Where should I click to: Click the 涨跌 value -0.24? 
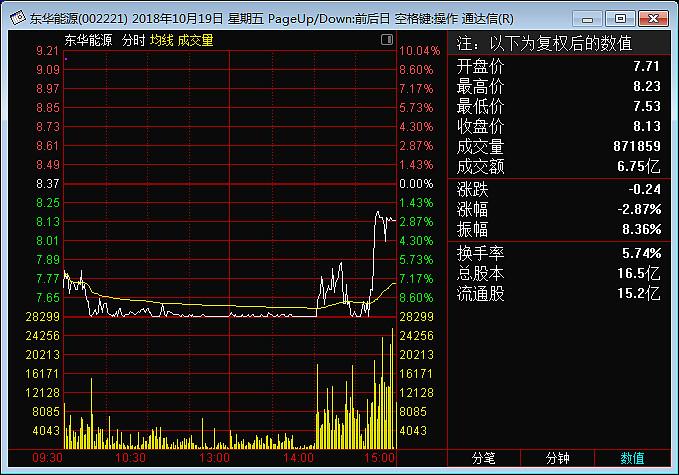tap(644, 189)
